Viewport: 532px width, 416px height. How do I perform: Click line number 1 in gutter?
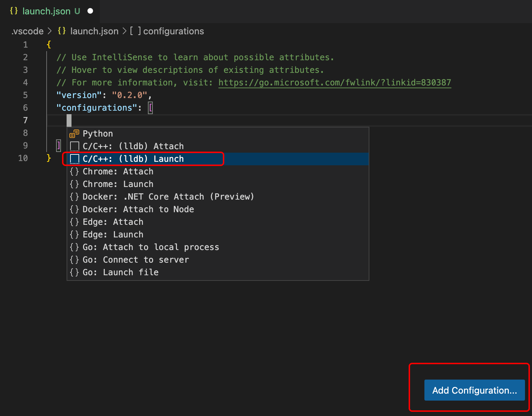point(25,45)
